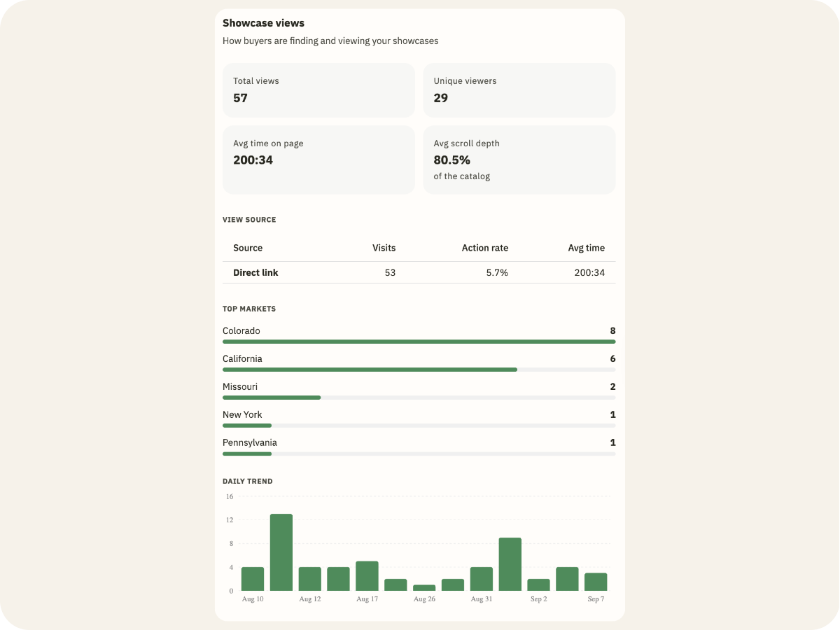The height and width of the screenshot is (630, 840).
Task: Click the Colorado market progress bar
Action: coord(419,342)
